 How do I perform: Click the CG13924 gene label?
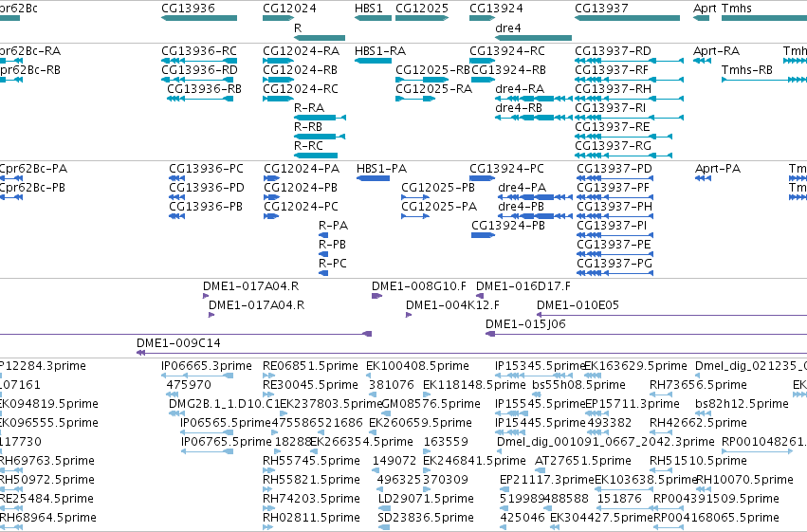(x=496, y=9)
